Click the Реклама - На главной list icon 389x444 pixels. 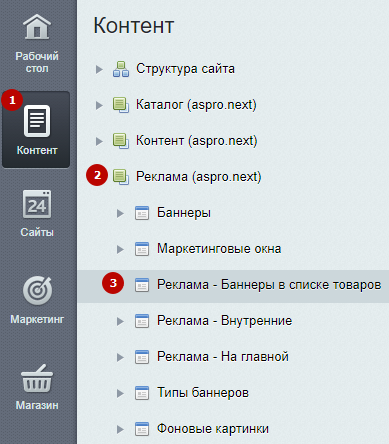[x=142, y=357]
